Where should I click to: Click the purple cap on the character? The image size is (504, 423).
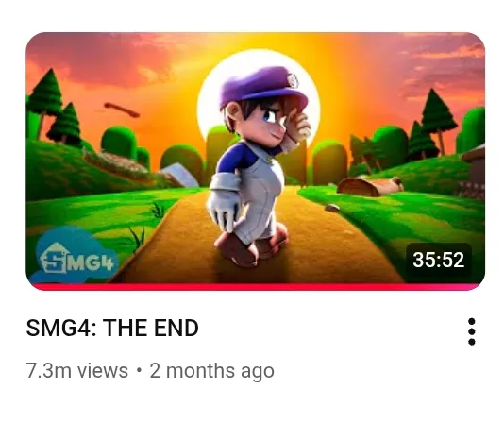[263, 85]
